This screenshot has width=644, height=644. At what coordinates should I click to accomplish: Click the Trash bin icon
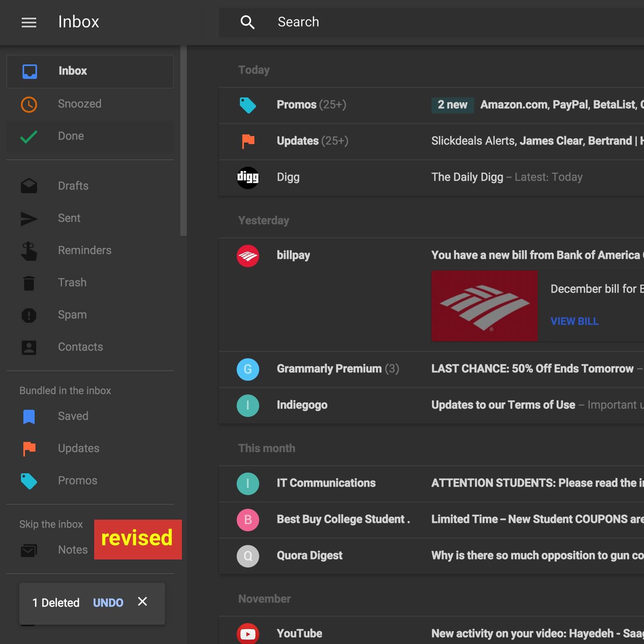click(x=29, y=283)
